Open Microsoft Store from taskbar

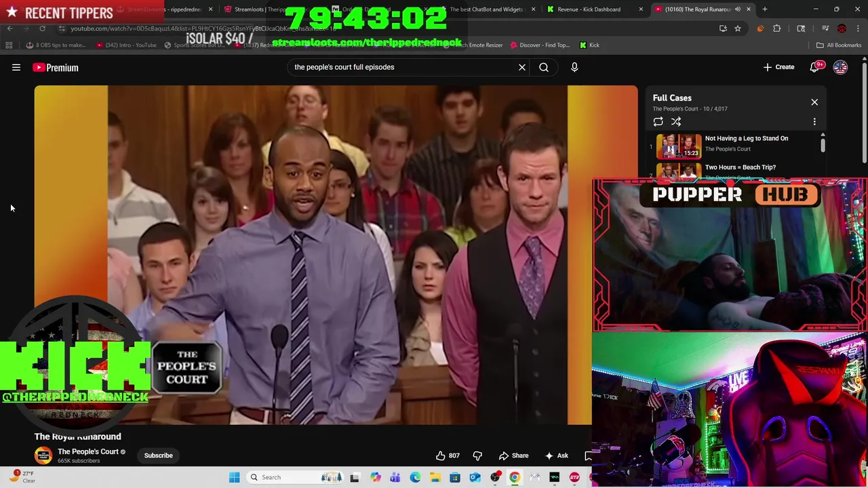(455, 477)
